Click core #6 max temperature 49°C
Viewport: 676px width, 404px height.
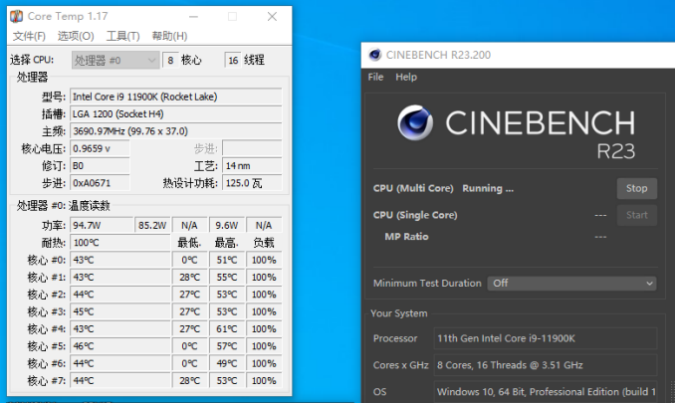click(227, 363)
